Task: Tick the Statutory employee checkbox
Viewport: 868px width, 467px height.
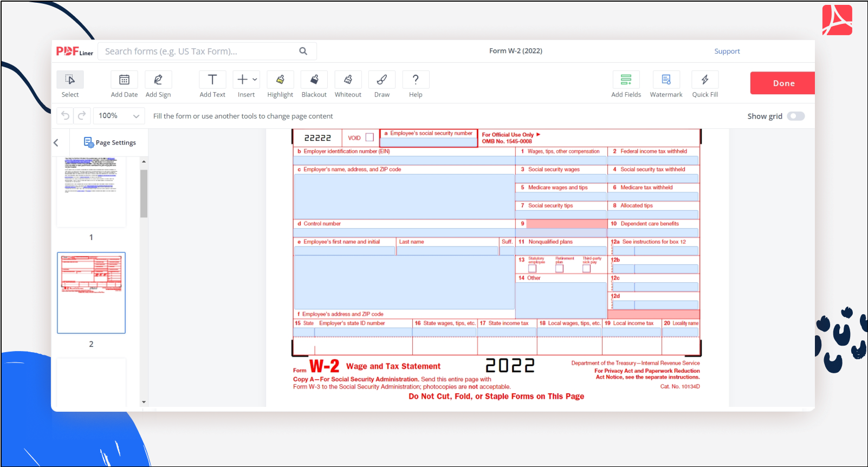Action: pos(532,269)
